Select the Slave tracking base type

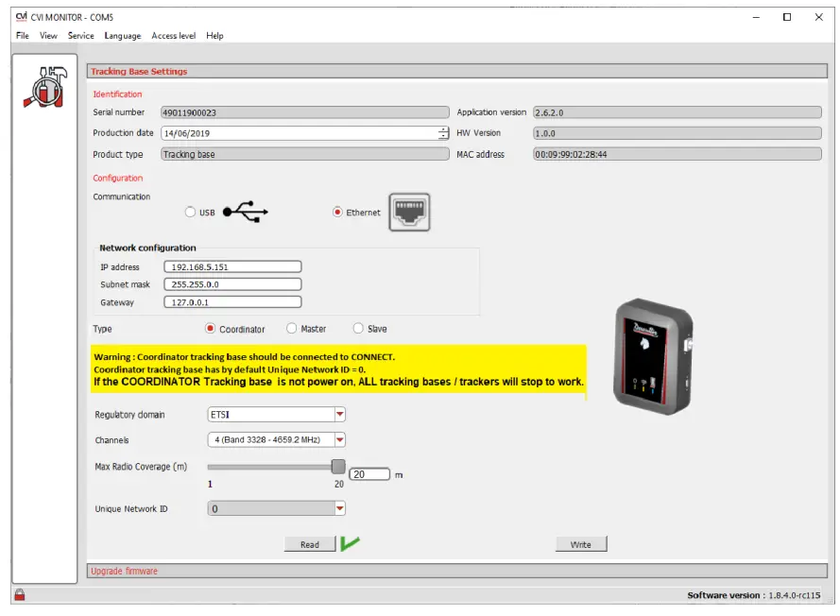pyautogui.click(x=360, y=327)
